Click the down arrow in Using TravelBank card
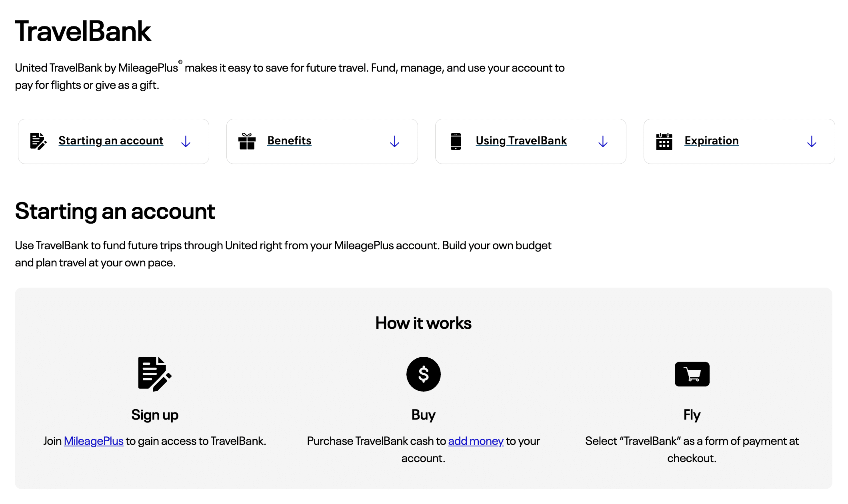This screenshot has height=504, width=848. pos(603,141)
